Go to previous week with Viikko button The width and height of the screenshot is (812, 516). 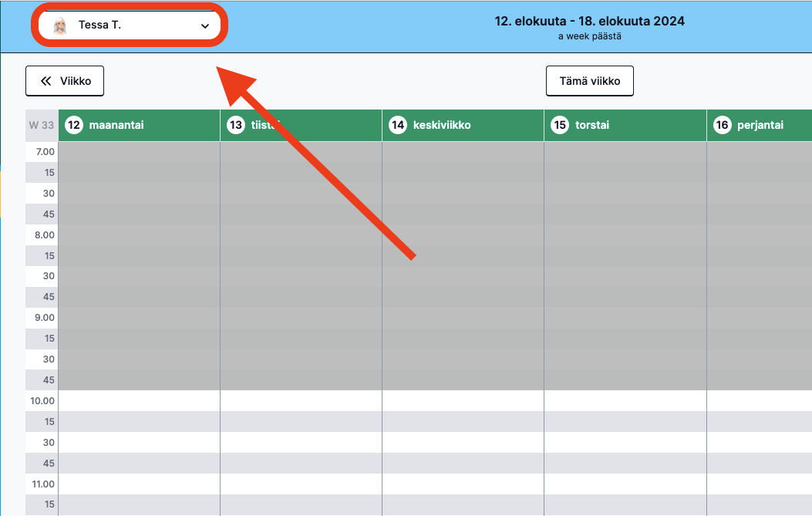pyautogui.click(x=65, y=81)
